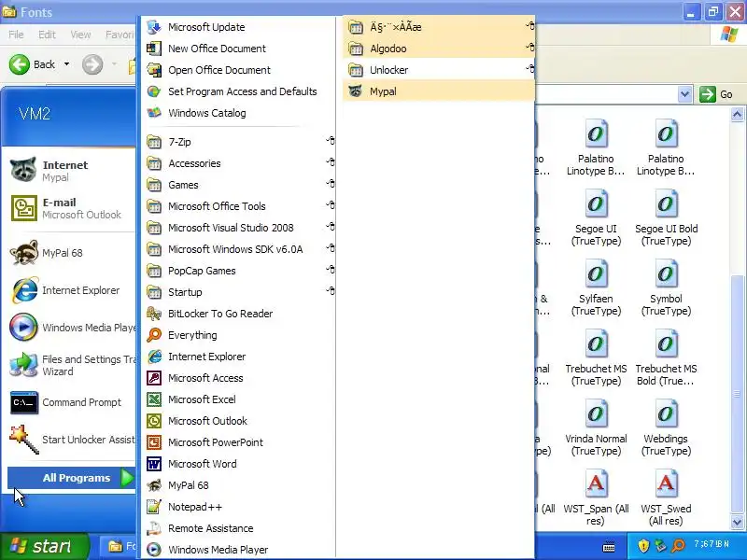Open Remote Assistance
The height and width of the screenshot is (560, 747).
(x=239, y=528)
